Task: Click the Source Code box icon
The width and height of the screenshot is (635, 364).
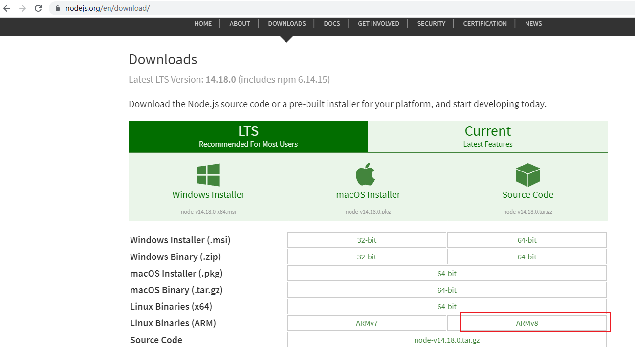Action: pos(528,175)
